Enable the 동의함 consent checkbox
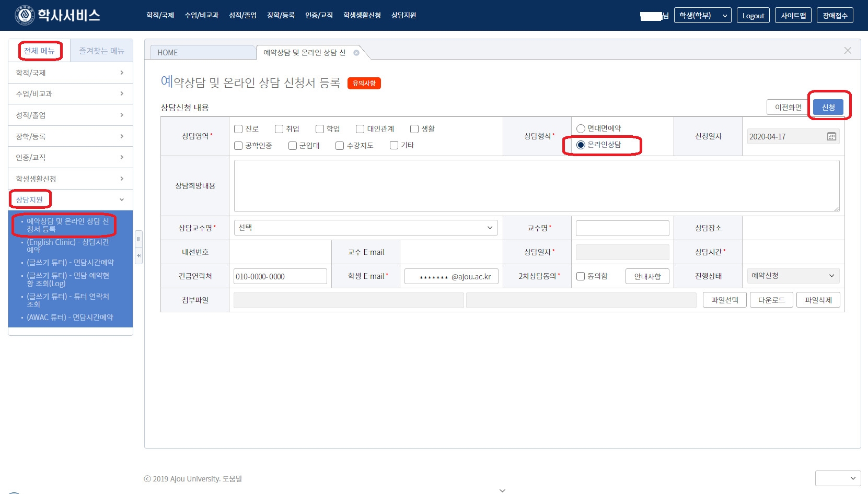Image resolution: width=868 pixels, height=494 pixels. tap(581, 276)
